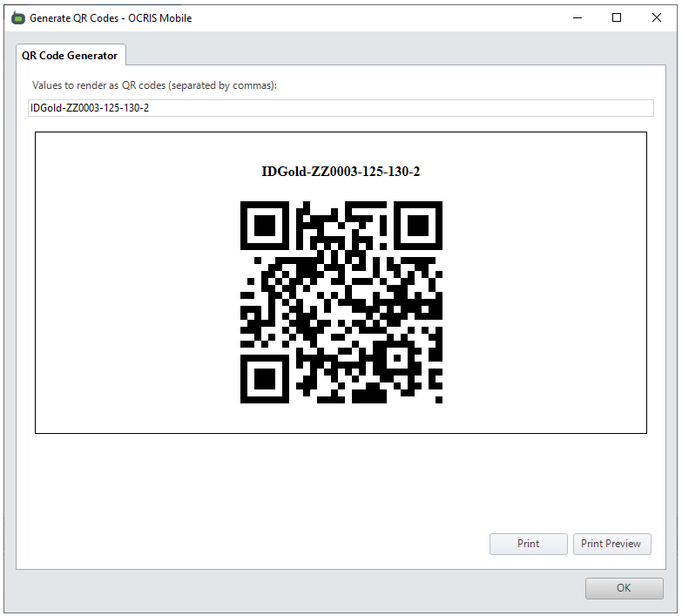The height and width of the screenshot is (616, 682).
Task: Click into the QR values input field
Action: (340, 108)
